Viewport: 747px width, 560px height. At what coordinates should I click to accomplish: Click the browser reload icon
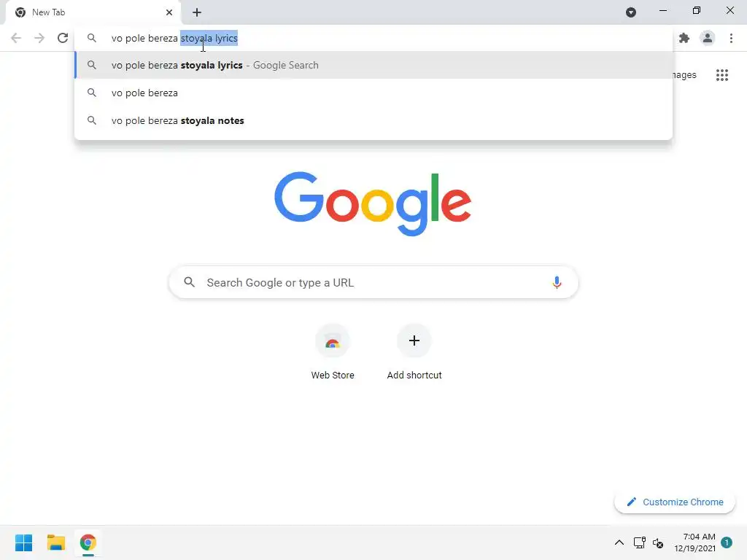coord(63,38)
